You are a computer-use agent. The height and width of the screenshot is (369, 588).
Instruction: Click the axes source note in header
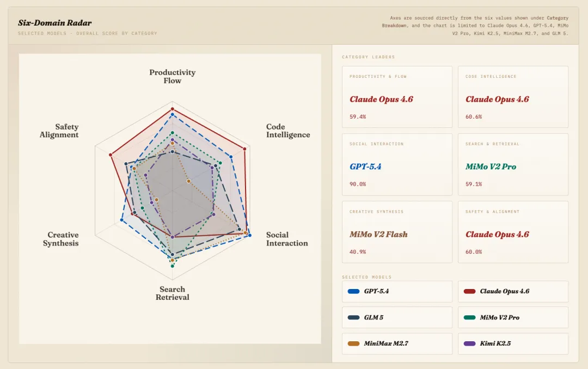pyautogui.click(x=475, y=26)
